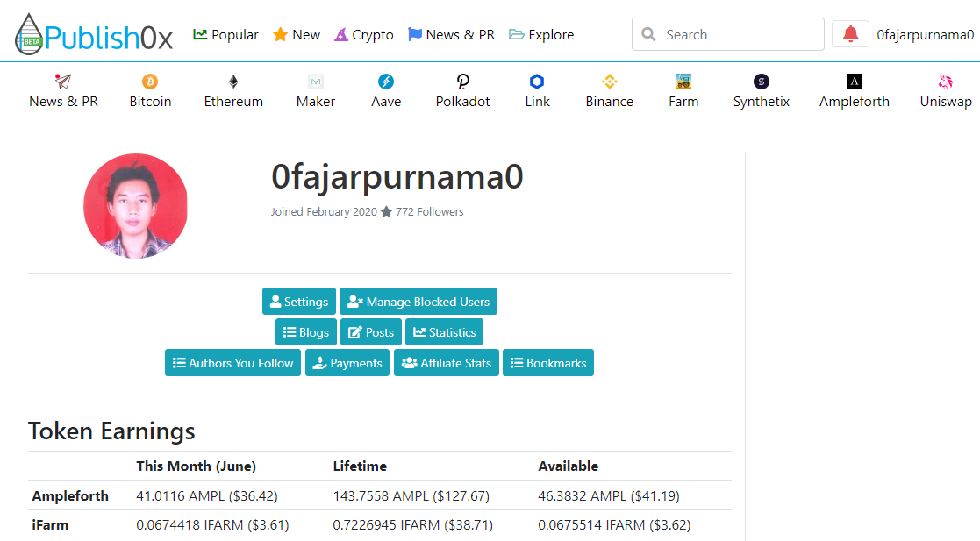
Task: Click the Bitcoin coin icon
Action: (x=150, y=82)
